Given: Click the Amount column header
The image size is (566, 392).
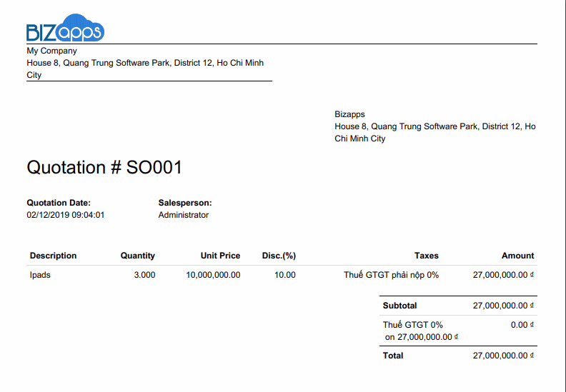Looking at the screenshot, I should pyautogui.click(x=517, y=256).
